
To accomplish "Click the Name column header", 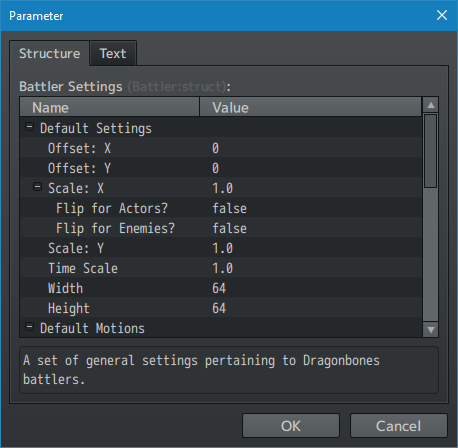I will [x=110, y=107].
